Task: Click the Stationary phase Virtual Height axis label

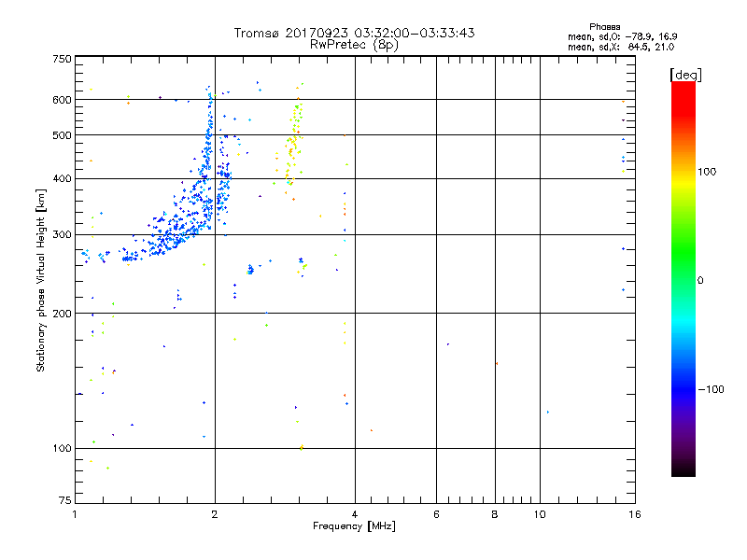Action: (41, 282)
